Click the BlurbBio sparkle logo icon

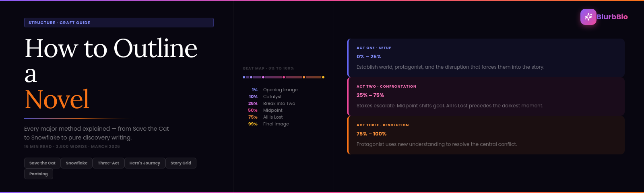588,17
